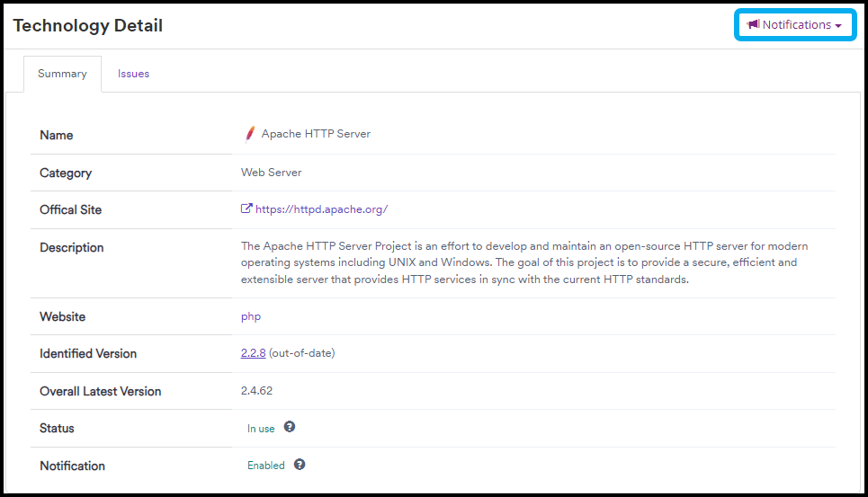Click the In use status badge
The height and width of the screenshot is (497, 868).
click(261, 429)
